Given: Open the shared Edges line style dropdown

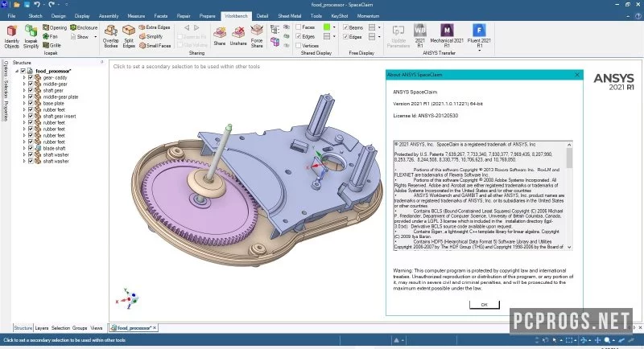Looking at the screenshot, I should pyautogui.click(x=334, y=36).
